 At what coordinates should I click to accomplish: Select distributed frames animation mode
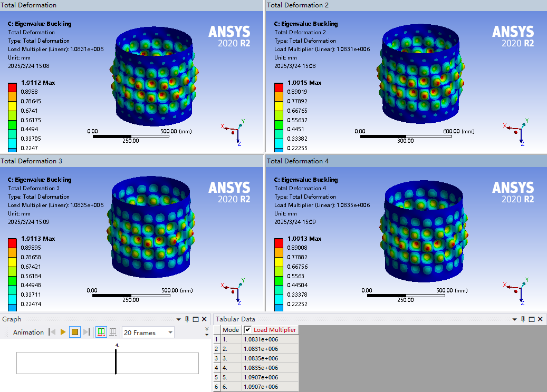click(x=101, y=332)
